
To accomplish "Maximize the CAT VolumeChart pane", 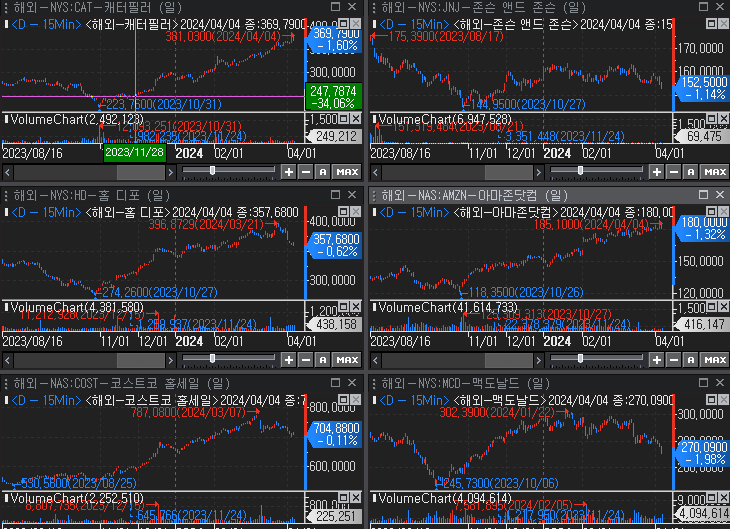I will pyautogui.click(x=343, y=119).
